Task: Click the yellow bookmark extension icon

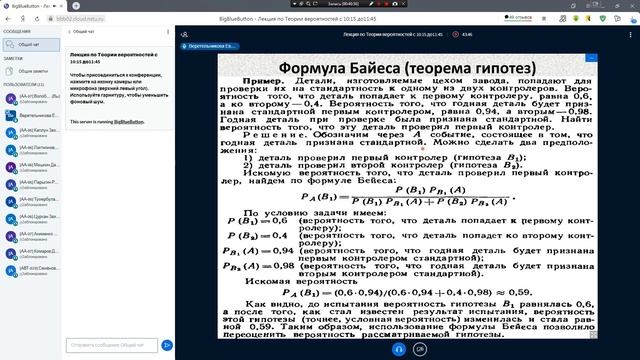Action: click(588, 19)
